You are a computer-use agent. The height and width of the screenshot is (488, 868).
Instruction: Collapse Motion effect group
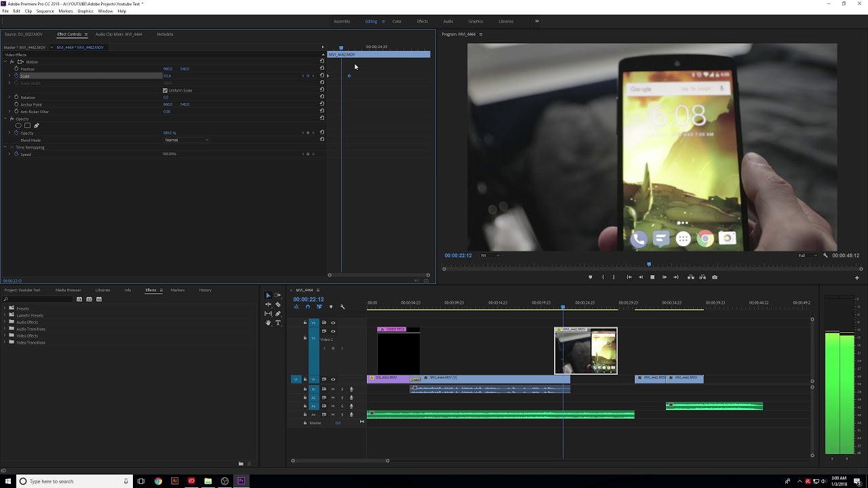coord(5,62)
